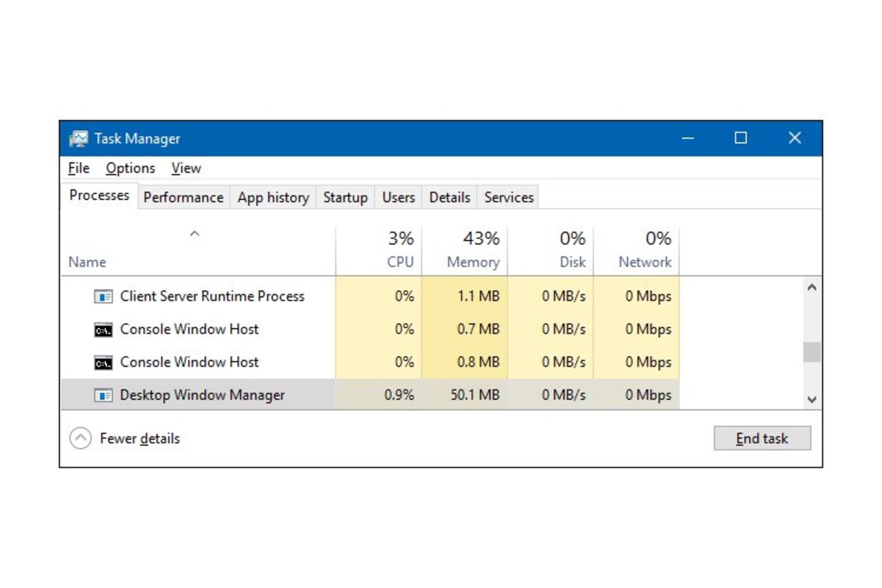Screen dimensions: 882x588
Task: Sort processes by Memory column header
Action: point(465,251)
